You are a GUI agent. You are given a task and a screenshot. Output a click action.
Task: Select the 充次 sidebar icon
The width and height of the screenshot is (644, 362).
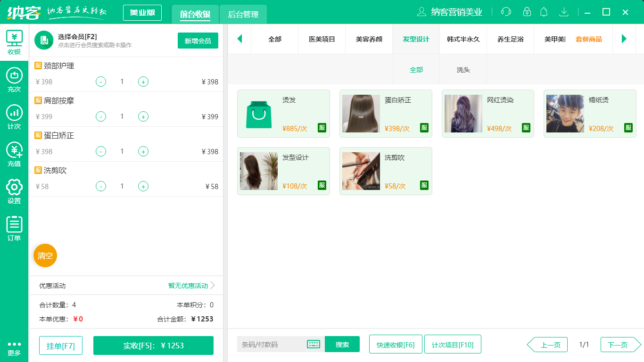[14, 75]
